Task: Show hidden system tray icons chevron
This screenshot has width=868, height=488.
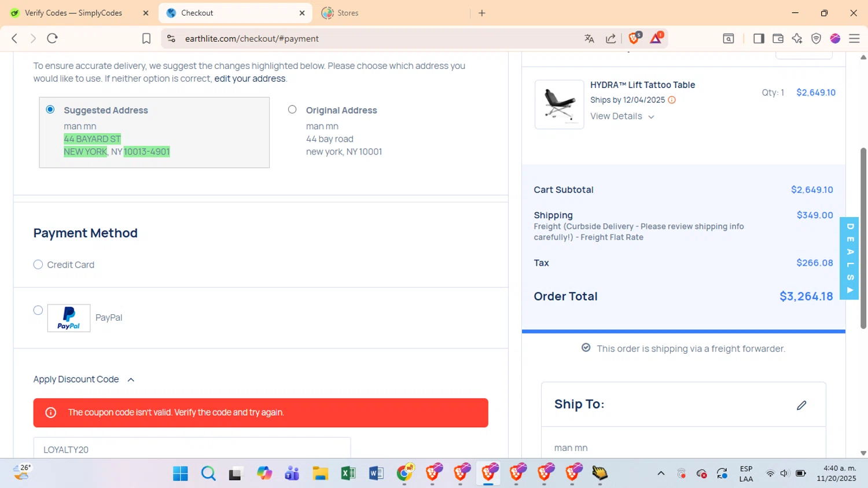Action: pyautogui.click(x=661, y=474)
